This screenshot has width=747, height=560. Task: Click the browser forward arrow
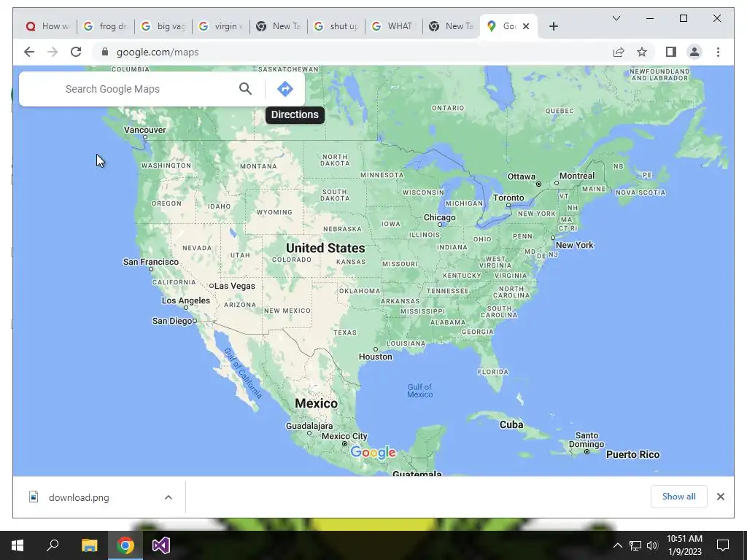[x=53, y=52]
